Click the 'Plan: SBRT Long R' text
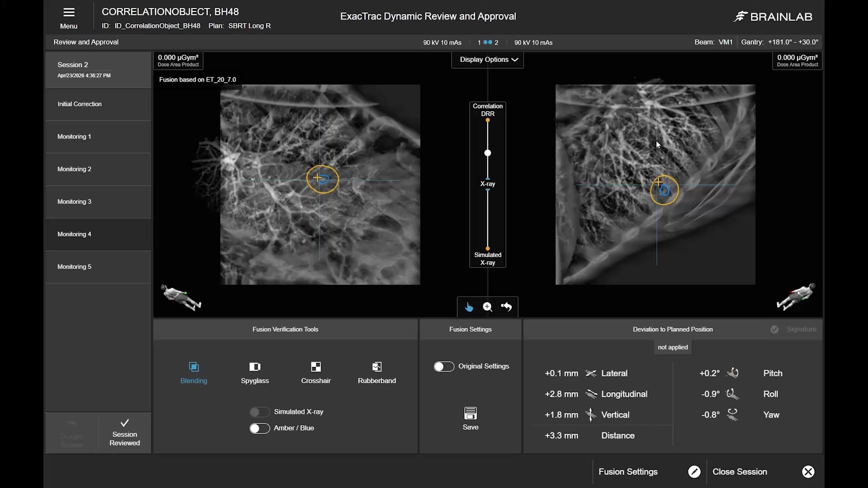Screen dimensions: 868x488 pyautogui.click(x=240, y=26)
